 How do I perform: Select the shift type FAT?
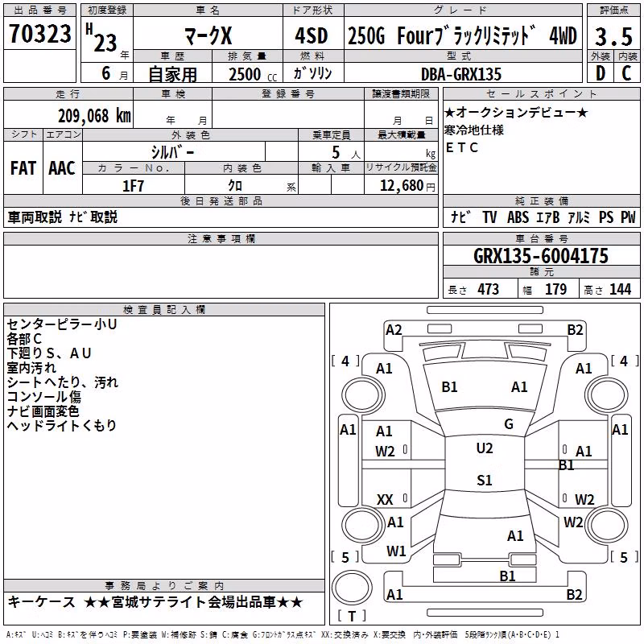click(23, 168)
